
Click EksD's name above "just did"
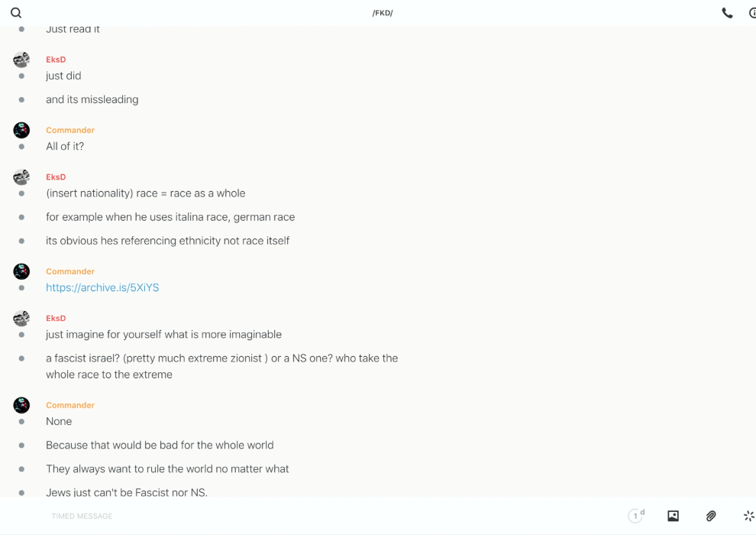point(56,60)
